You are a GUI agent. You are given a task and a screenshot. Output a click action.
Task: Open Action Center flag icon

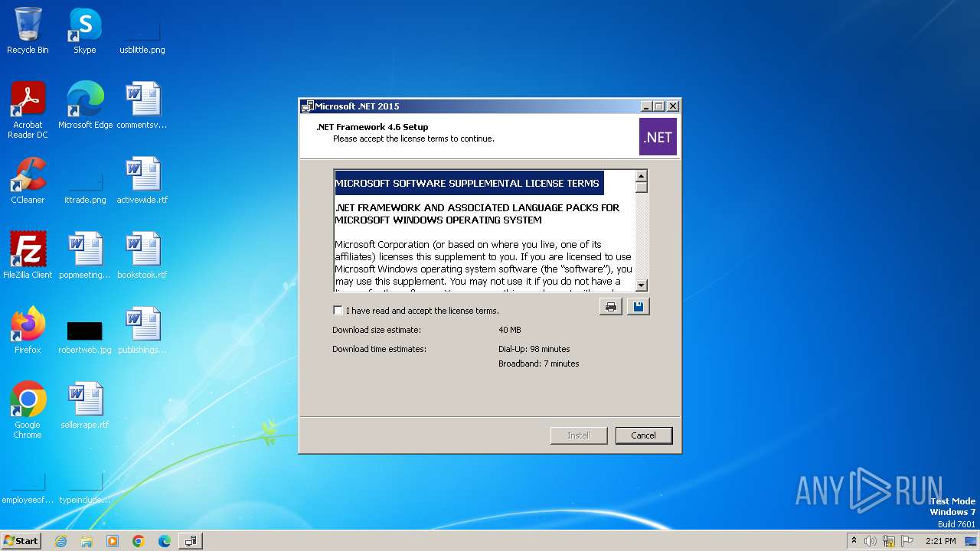tap(907, 541)
